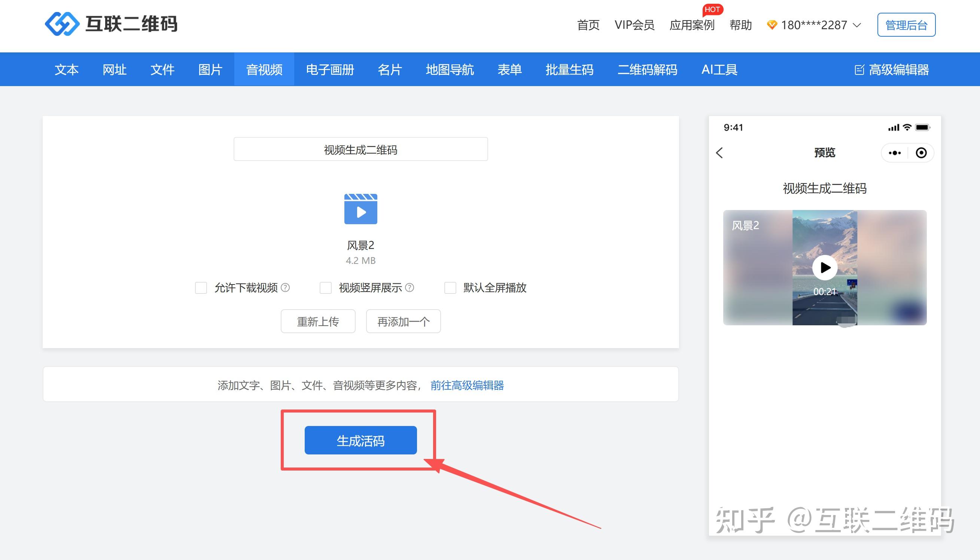Viewport: 980px width, 560px height.
Task: Click the VIP diamond icon beside account number
Action: [x=771, y=25]
